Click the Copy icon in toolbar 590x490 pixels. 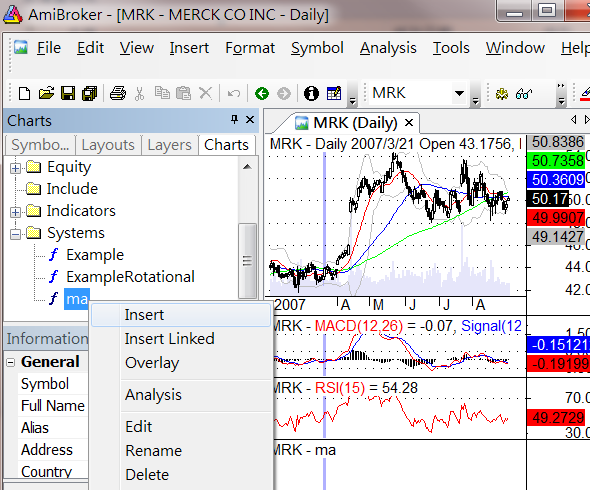tap(162, 93)
